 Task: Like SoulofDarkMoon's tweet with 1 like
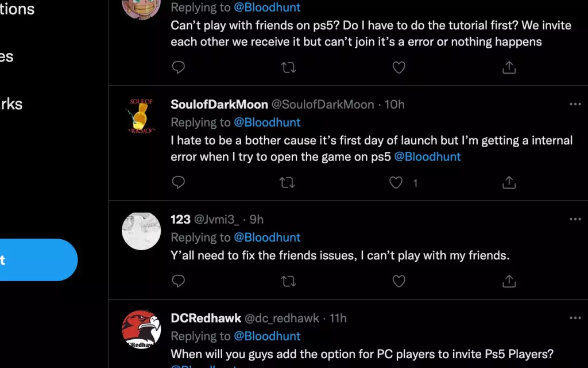(396, 182)
